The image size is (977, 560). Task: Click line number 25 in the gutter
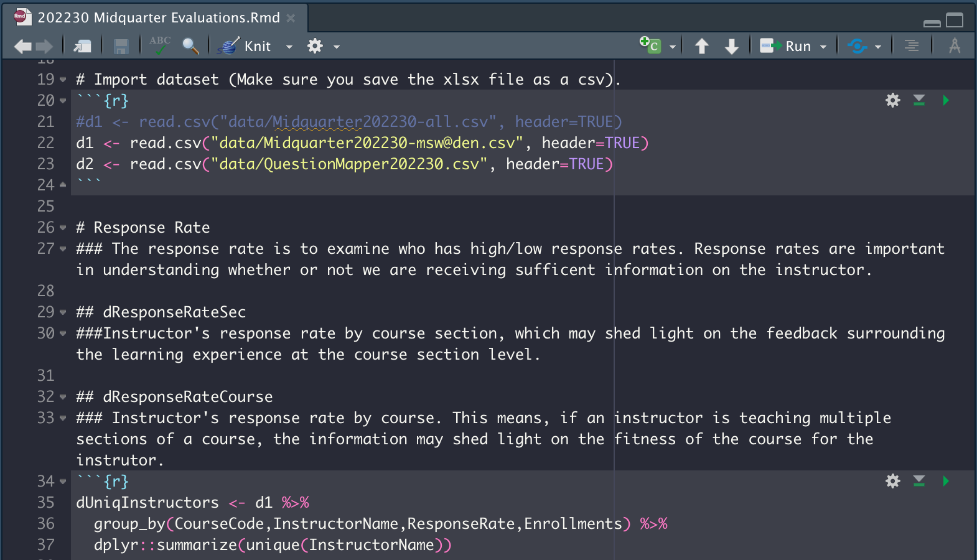click(x=46, y=206)
